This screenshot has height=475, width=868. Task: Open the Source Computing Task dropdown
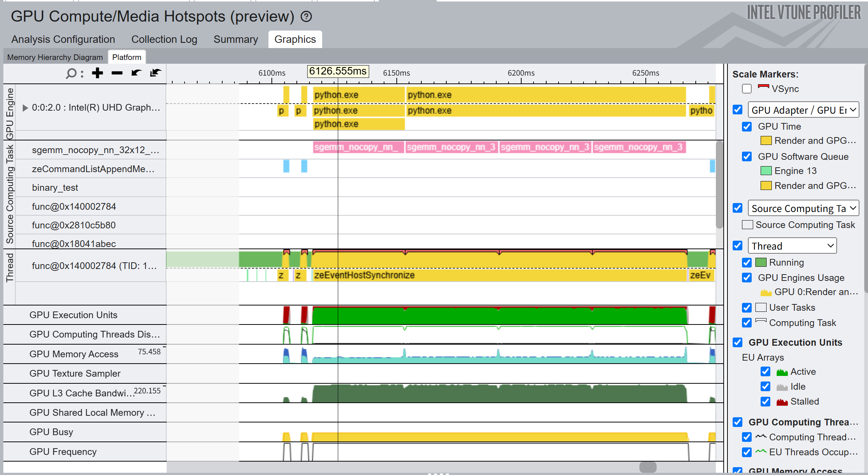803,208
